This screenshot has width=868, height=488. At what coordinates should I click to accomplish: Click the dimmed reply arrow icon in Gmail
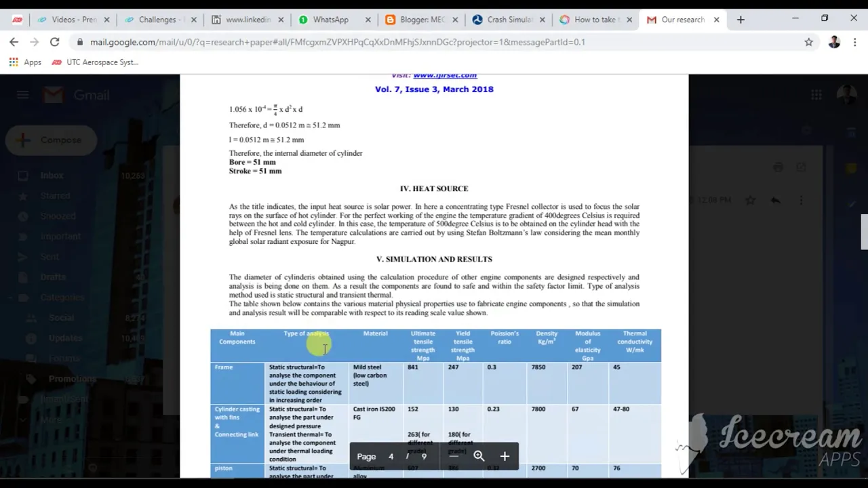[x=776, y=201]
